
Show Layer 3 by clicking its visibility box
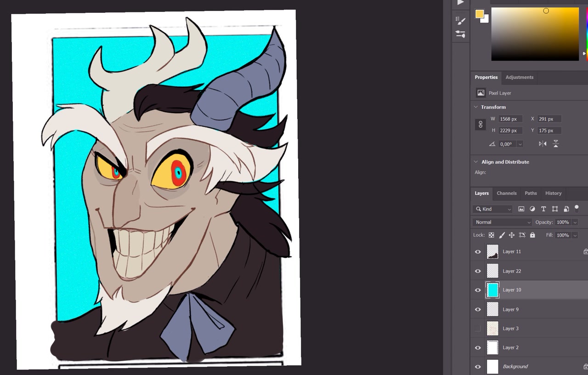[x=478, y=329]
